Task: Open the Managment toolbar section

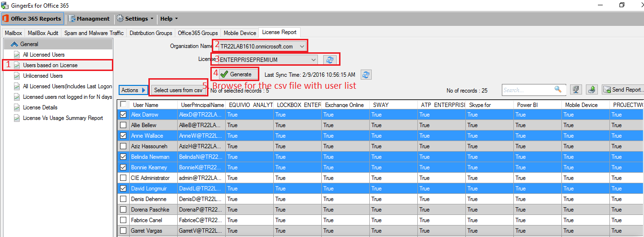Action: [89, 19]
